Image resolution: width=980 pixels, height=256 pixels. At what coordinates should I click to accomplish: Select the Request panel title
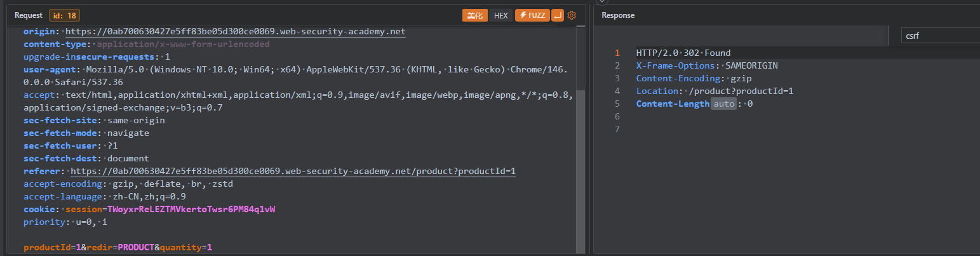29,15
